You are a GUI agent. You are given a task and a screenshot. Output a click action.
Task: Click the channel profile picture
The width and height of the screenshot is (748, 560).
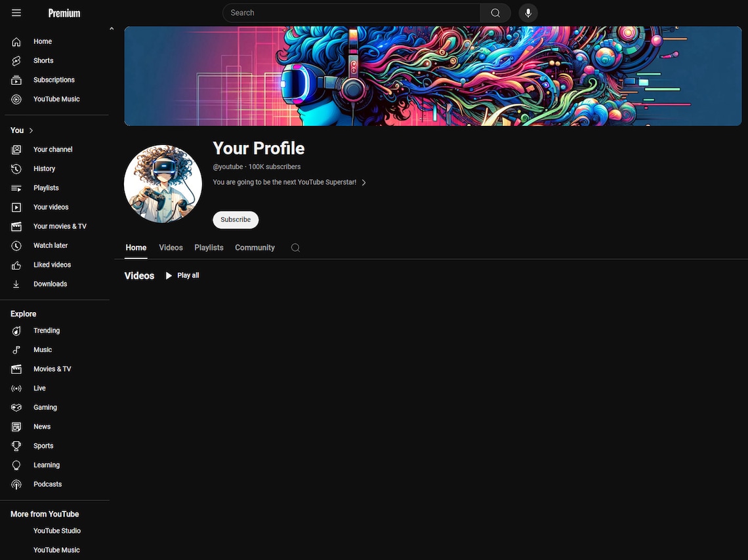click(x=162, y=183)
